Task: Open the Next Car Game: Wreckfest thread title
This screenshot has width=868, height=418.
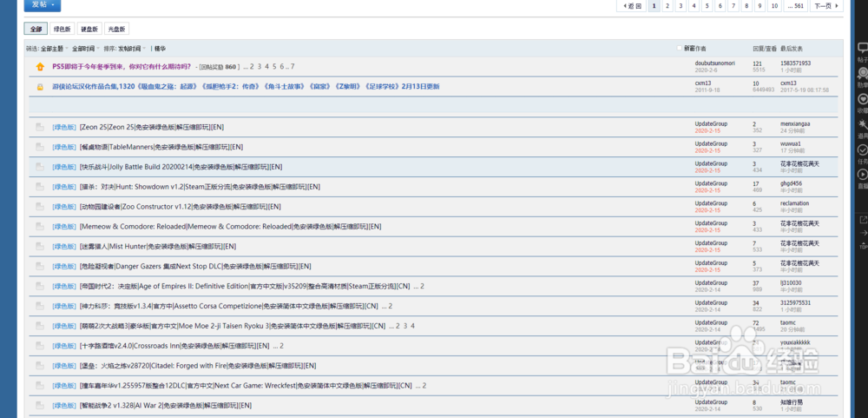Action: (x=246, y=386)
